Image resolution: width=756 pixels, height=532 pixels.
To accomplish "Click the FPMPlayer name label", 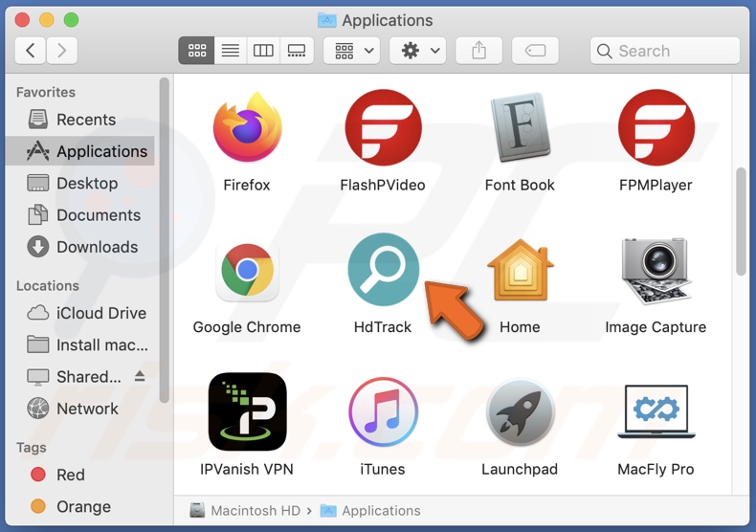I will tap(656, 185).
